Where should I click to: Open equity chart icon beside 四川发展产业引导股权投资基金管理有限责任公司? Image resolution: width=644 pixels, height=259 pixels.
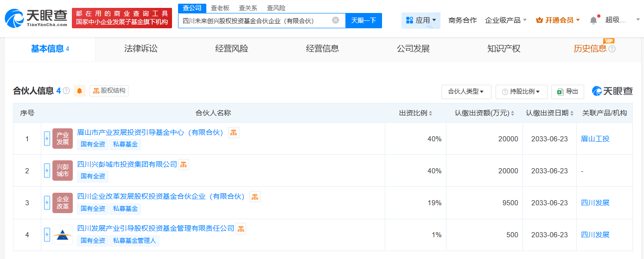click(x=241, y=228)
